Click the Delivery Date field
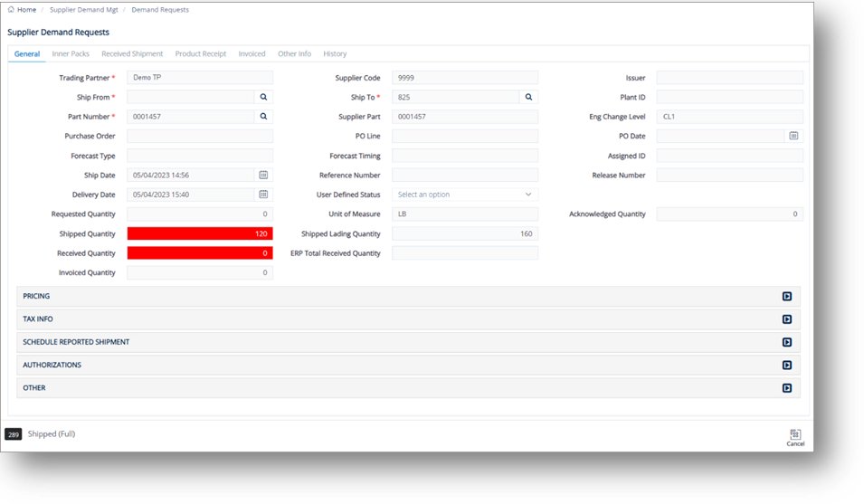The image size is (864, 504). pyautogui.click(x=191, y=195)
